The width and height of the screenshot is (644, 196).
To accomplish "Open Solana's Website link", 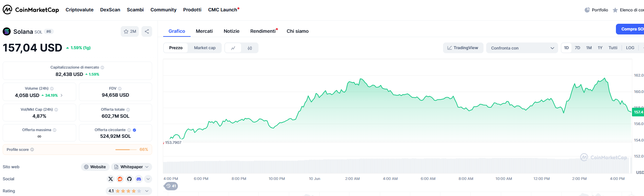I will tap(95, 167).
